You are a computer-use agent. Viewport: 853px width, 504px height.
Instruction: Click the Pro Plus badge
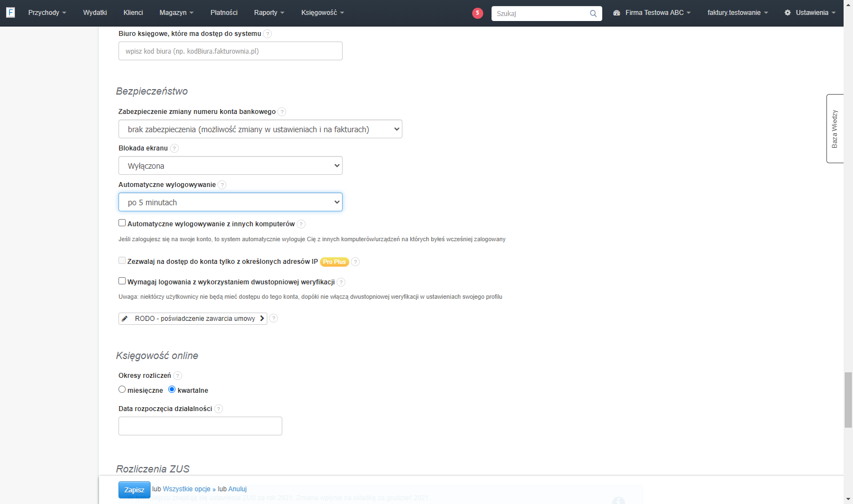(334, 262)
